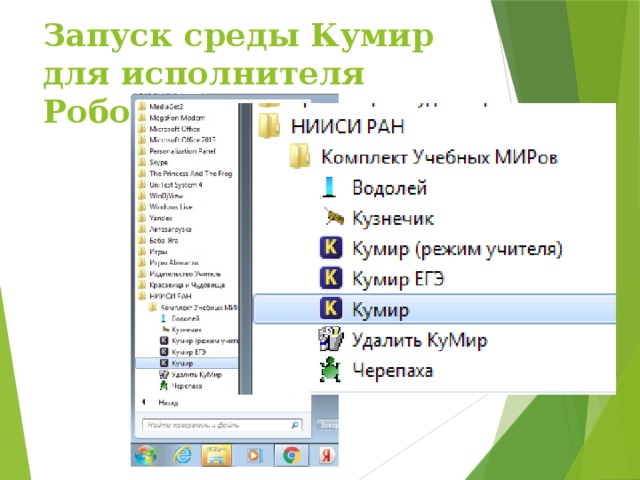Click 'Комплект Учебных МИРов' label in enlarged menu
This screenshot has width=640, height=480.
(x=439, y=157)
